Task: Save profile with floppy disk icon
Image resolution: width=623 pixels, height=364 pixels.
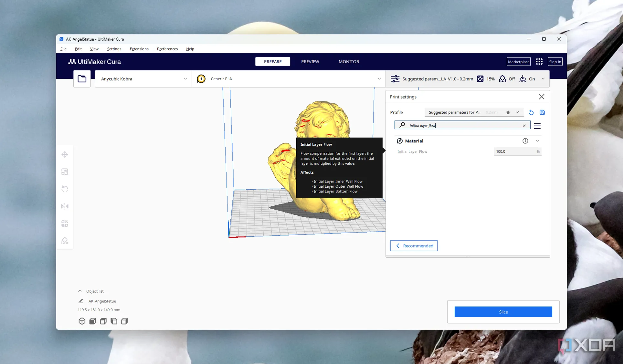Action: tap(542, 112)
